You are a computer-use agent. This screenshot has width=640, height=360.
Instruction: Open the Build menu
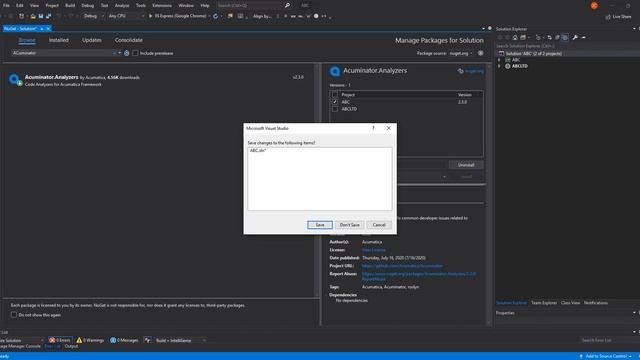pyautogui.click(x=70, y=6)
